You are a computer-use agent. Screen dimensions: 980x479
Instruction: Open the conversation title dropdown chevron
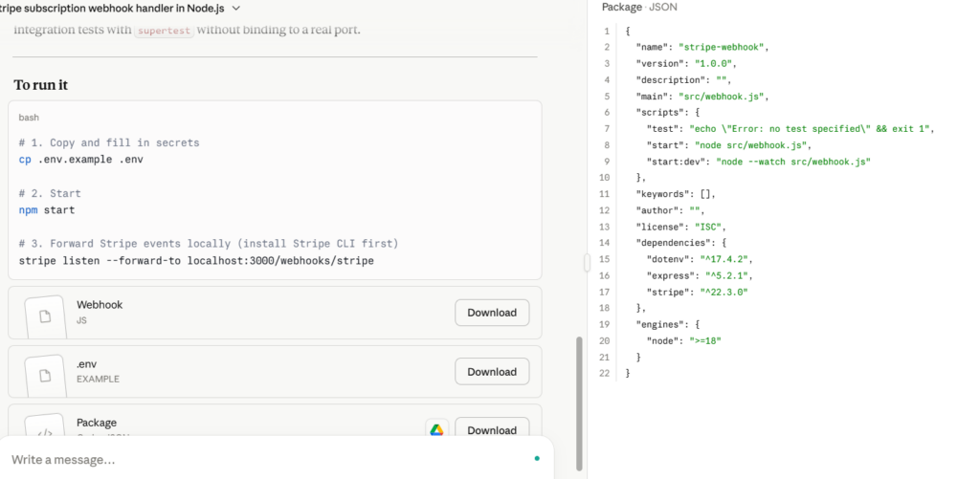[x=235, y=8]
